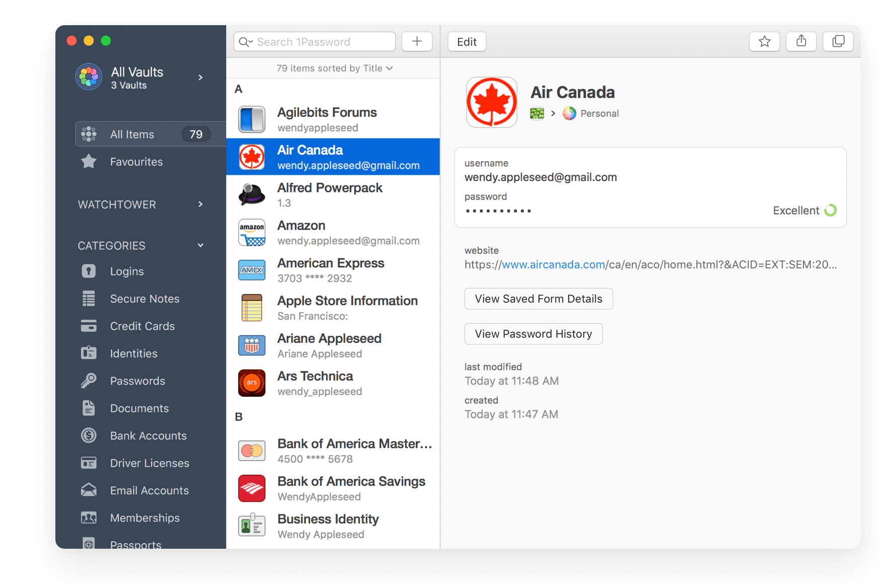
Task: Click the Identities sidebar icon
Action: (x=89, y=353)
